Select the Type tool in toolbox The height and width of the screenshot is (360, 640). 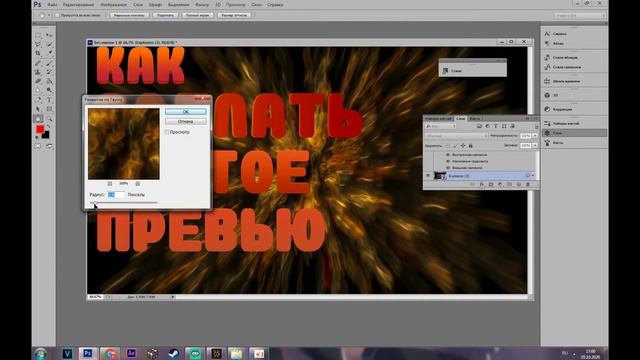[49, 100]
